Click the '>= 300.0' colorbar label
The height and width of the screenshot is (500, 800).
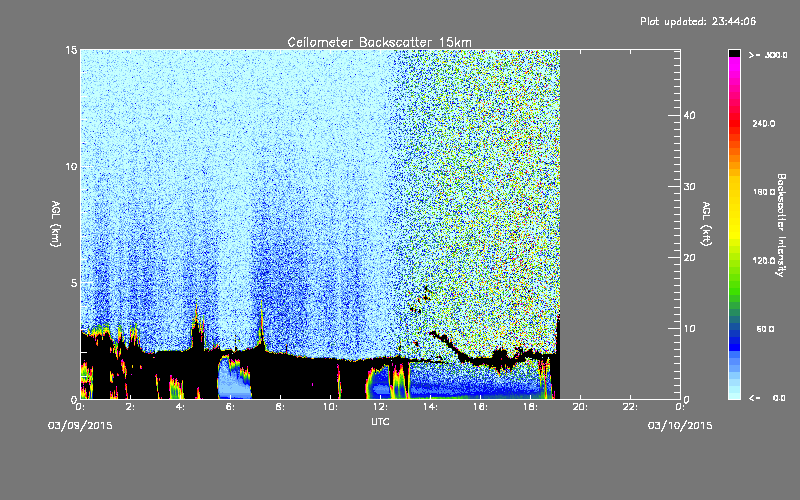[768, 55]
